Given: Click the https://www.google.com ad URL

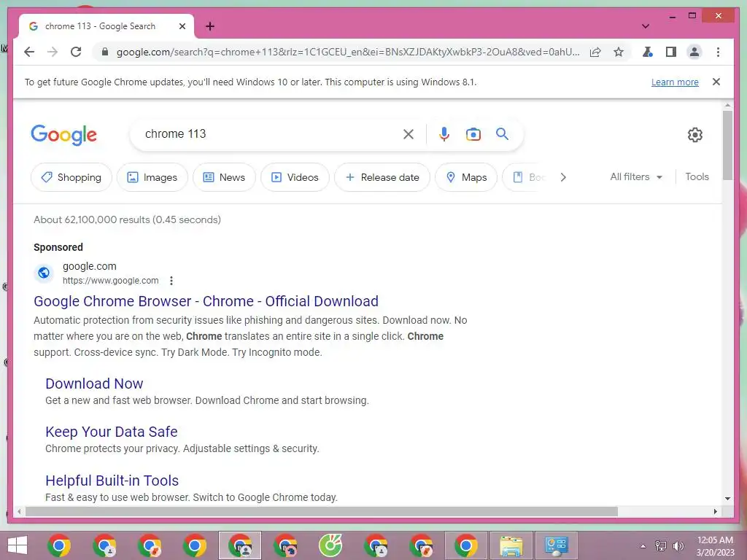Looking at the screenshot, I should [x=111, y=281].
